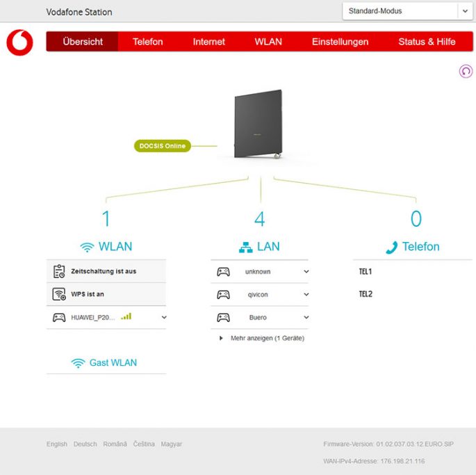The height and width of the screenshot is (475, 476).
Task: Click the Firmware-Version text
Action: (388, 444)
